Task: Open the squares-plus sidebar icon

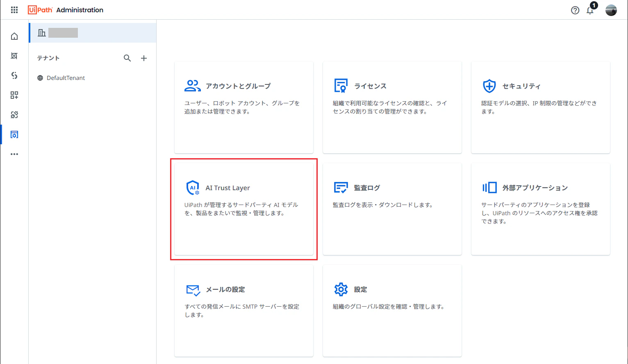Action: (14, 95)
